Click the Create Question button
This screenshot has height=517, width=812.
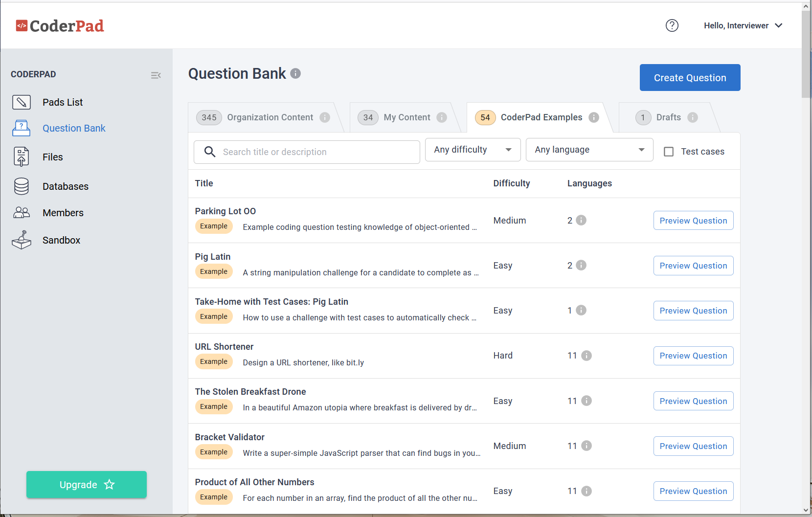pyautogui.click(x=690, y=77)
